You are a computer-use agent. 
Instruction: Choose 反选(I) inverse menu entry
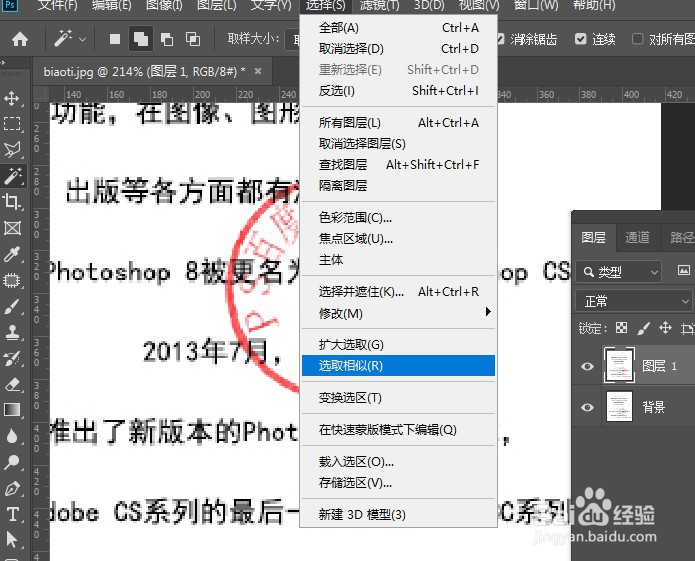[398, 90]
